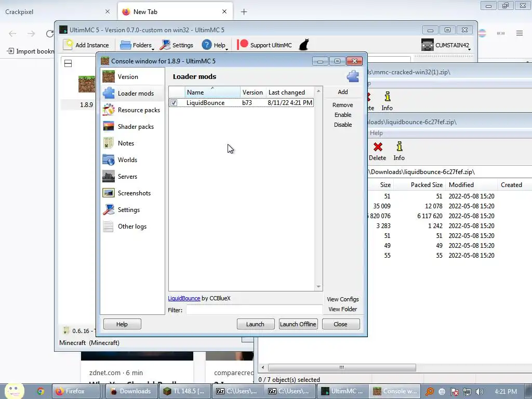Screen dimensions: 532x399
Task: Open Downloads window from taskbar
Action: (131, 391)
